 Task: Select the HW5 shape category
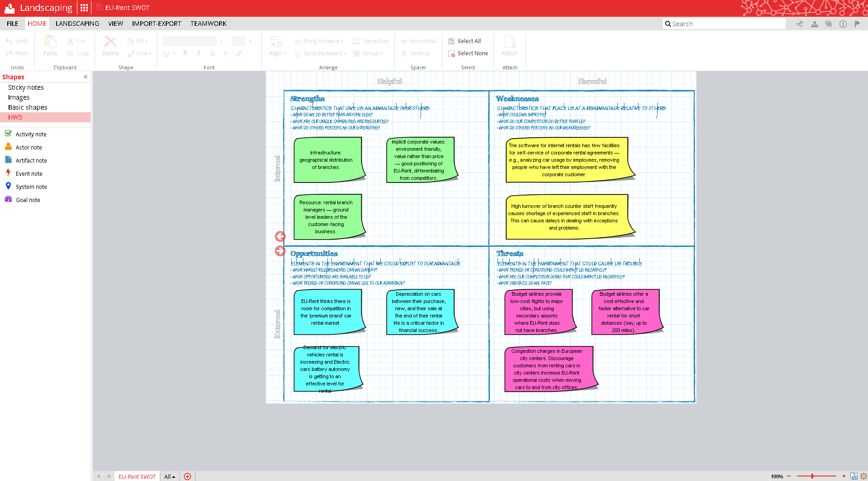coord(45,117)
